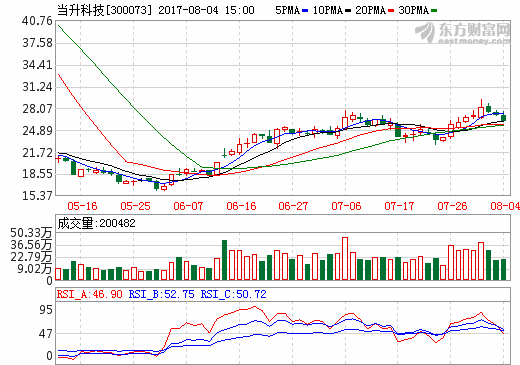Click the 5PMA legend label

point(288,10)
